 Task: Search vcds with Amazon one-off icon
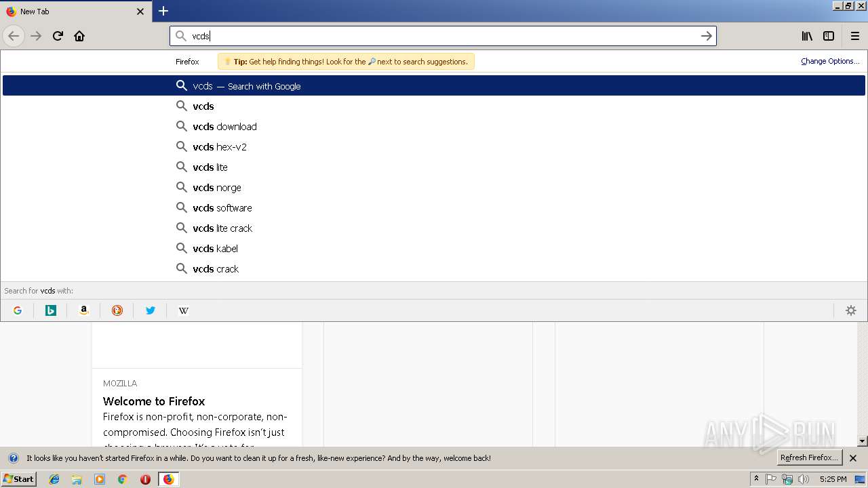click(x=84, y=310)
